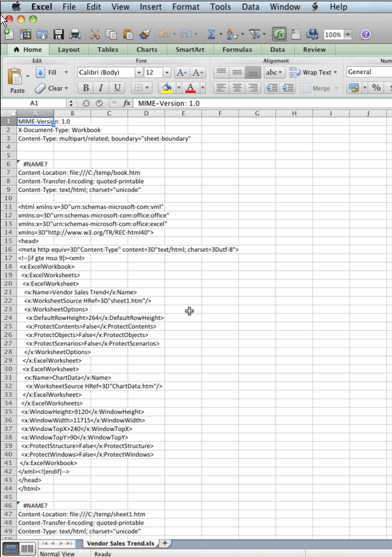Expand the font size 12 dropdown
This screenshot has height=557, width=392.
[167, 72]
